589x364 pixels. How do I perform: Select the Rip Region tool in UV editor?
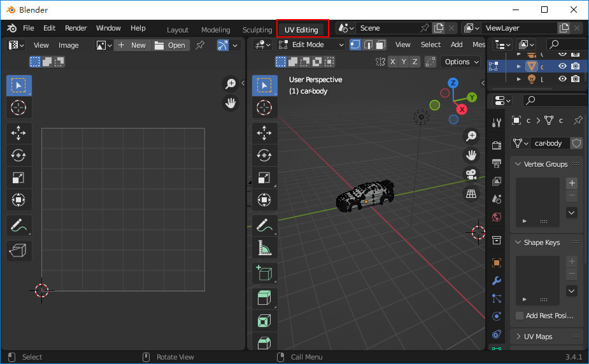pyautogui.click(x=19, y=249)
